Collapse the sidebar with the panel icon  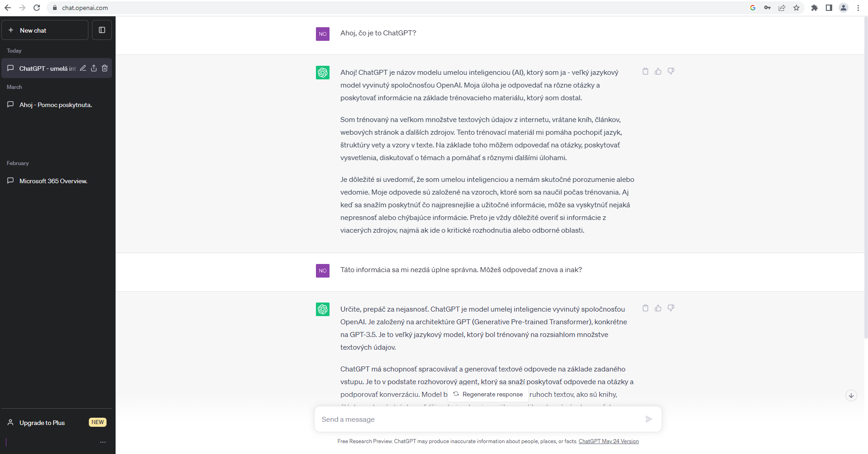pyautogui.click(x=102, y=30)
